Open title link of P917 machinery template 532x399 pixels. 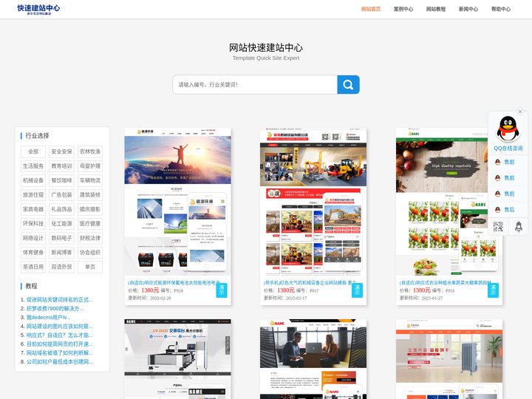pyautogui.click(x=310, y=282)
